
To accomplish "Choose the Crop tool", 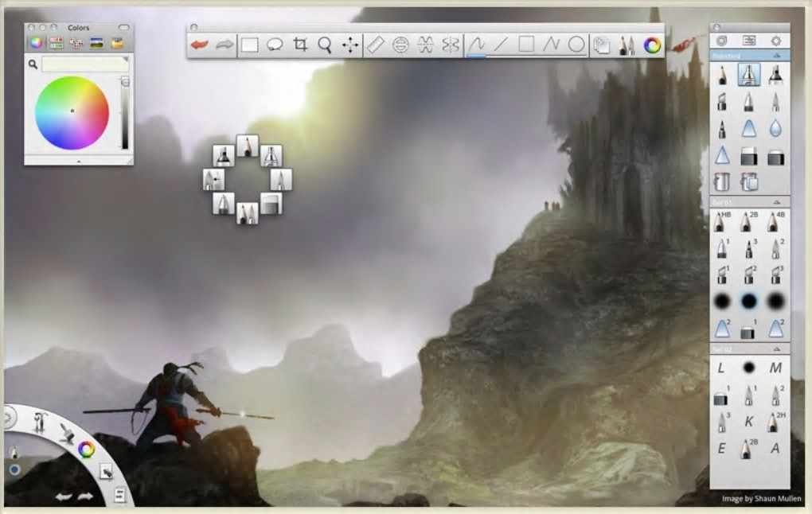I will pos(300,45).
